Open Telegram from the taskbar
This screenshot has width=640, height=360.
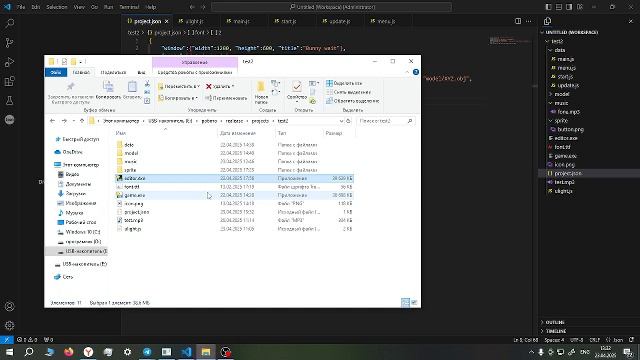point(147,352)
